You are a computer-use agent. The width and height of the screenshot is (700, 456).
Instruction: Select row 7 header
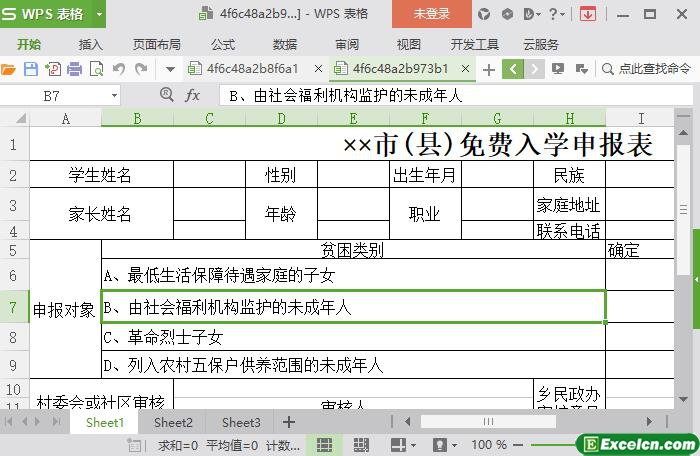(13, 307)
